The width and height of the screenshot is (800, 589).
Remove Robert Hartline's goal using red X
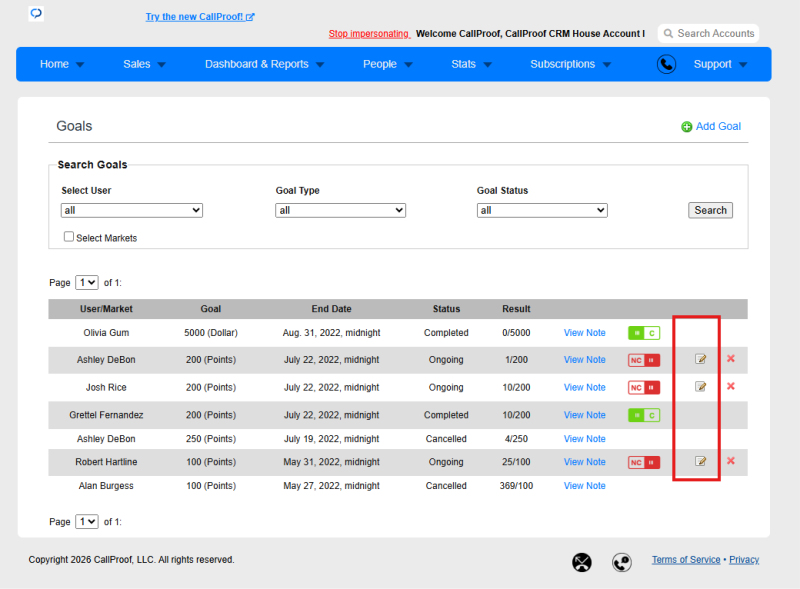point(731,461)
